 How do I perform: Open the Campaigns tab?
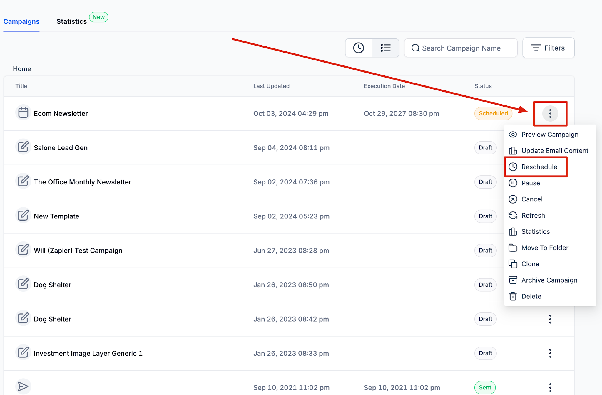click(22, 21)
